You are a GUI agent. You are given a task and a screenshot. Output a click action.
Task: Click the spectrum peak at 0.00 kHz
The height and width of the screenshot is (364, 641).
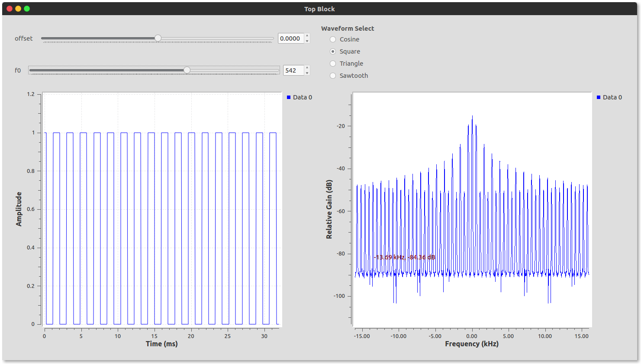pos(472,116)
